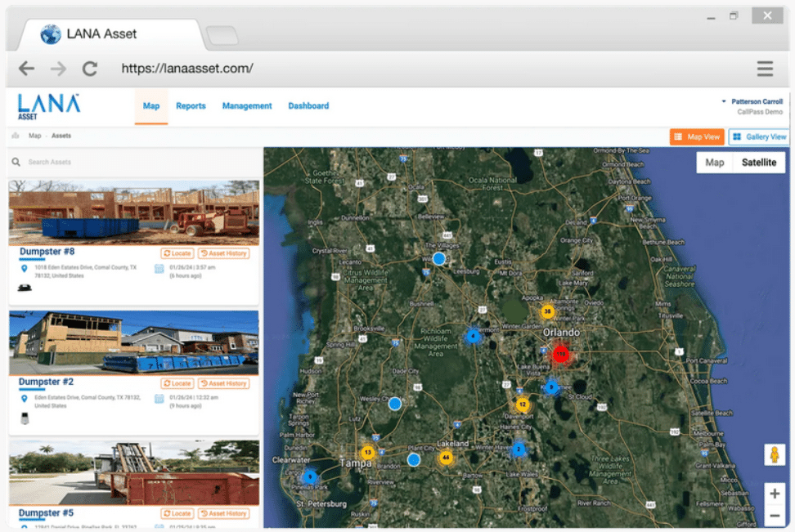The image size is (795, 532).
Task: Zoom in the map with plus button
Action: [774, 494]
